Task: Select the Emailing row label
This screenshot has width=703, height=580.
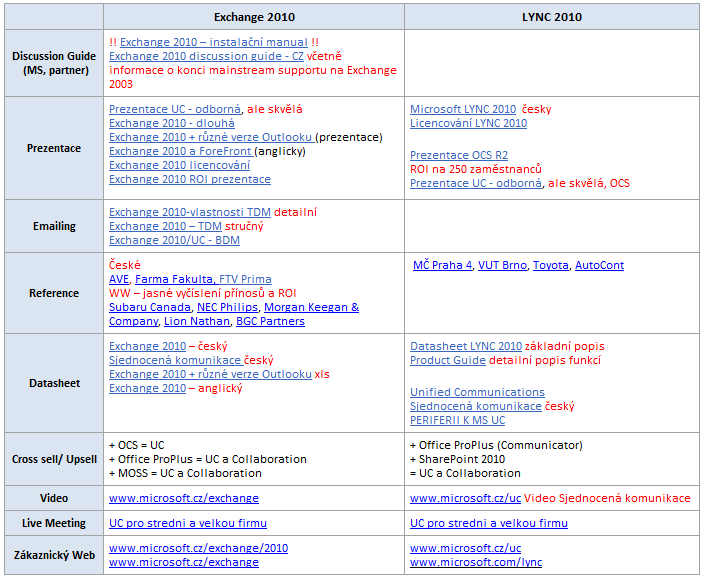Action: [54, 226]
